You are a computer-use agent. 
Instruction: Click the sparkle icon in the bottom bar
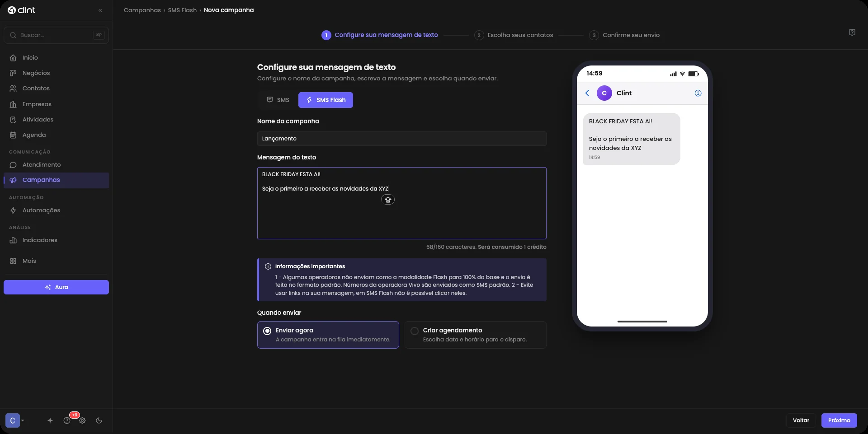[x=50, y=420]
